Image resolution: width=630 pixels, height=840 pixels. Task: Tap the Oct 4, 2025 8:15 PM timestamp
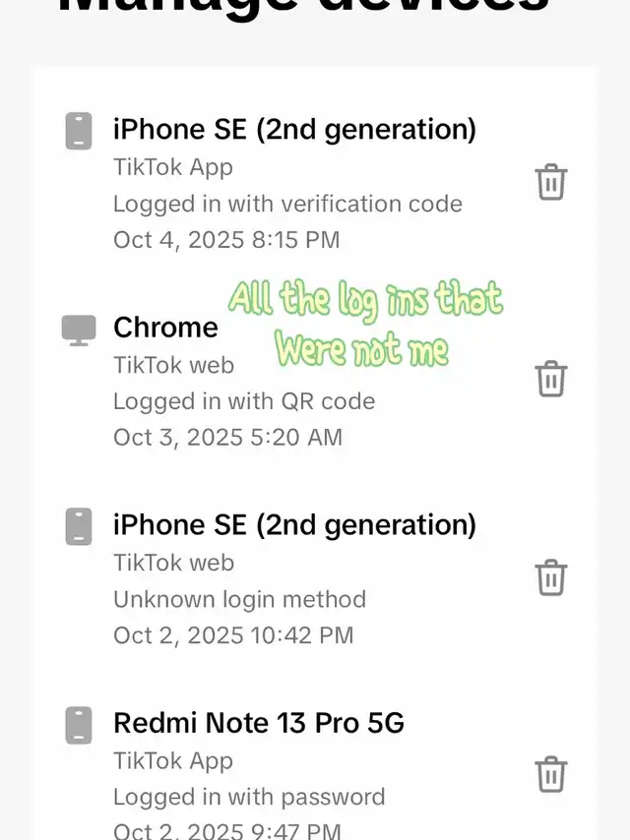(226, 239)
